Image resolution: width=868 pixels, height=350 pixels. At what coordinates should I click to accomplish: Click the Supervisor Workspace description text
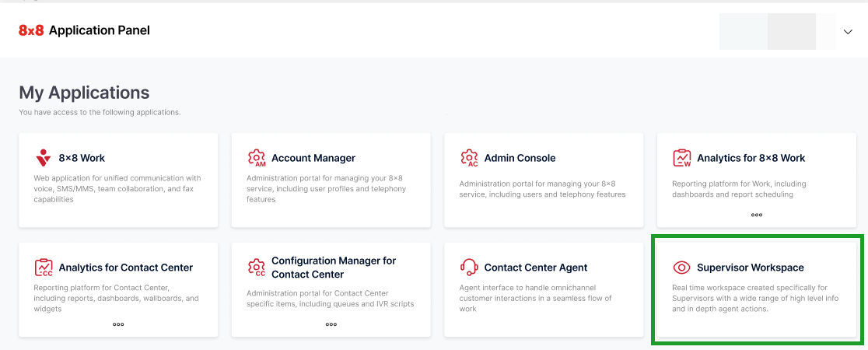pos(756,299)
